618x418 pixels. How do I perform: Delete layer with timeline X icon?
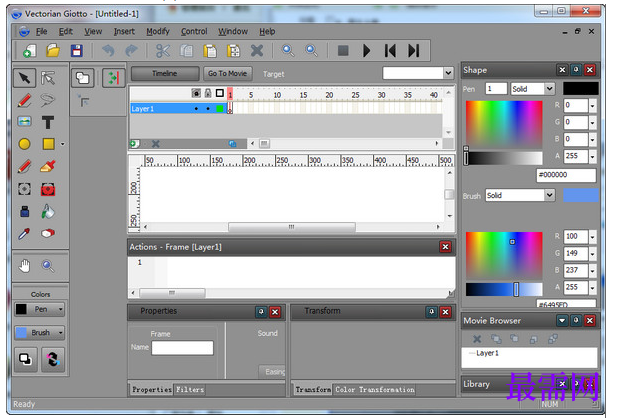coord(156,144)
